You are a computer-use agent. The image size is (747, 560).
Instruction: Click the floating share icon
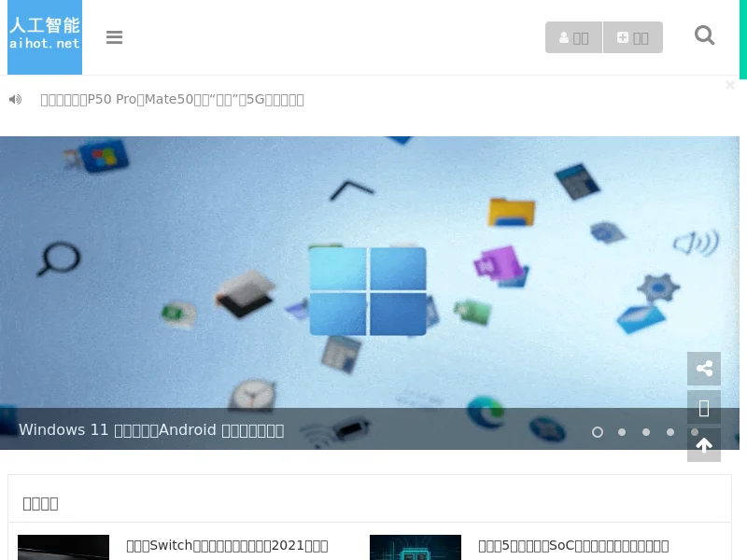coord(704,369)
